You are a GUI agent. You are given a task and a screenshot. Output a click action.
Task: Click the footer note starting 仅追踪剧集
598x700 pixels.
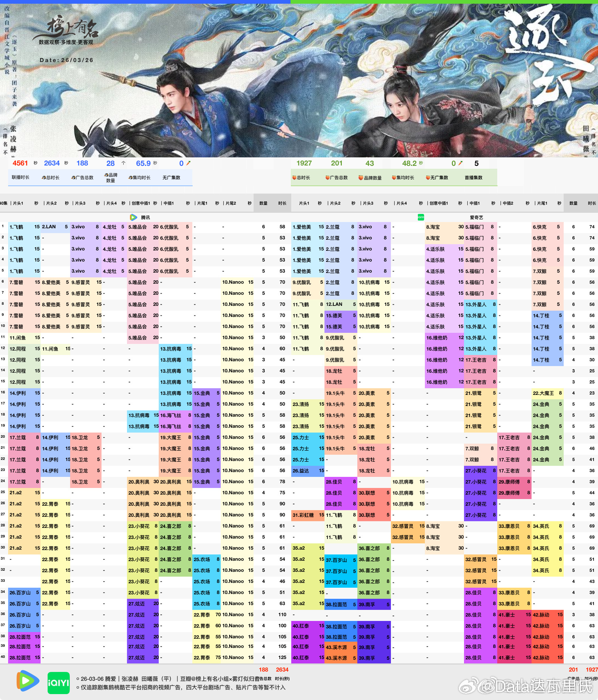181,687
